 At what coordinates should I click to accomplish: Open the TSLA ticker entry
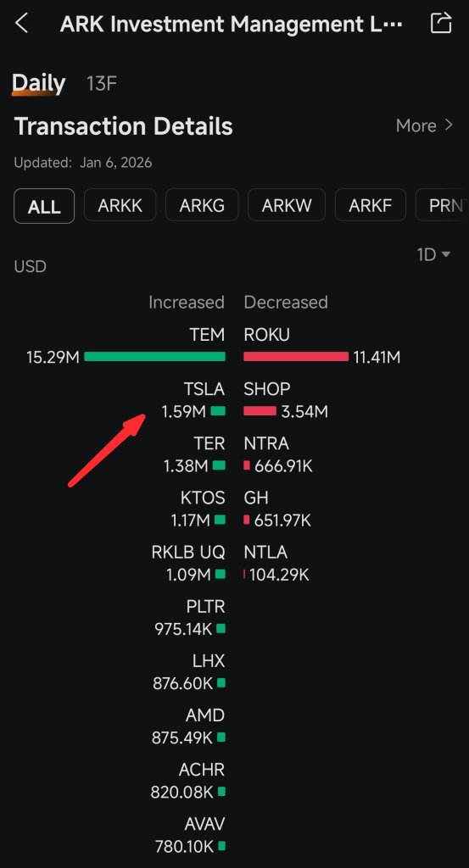pyautogui.click(x=204, y=389)
